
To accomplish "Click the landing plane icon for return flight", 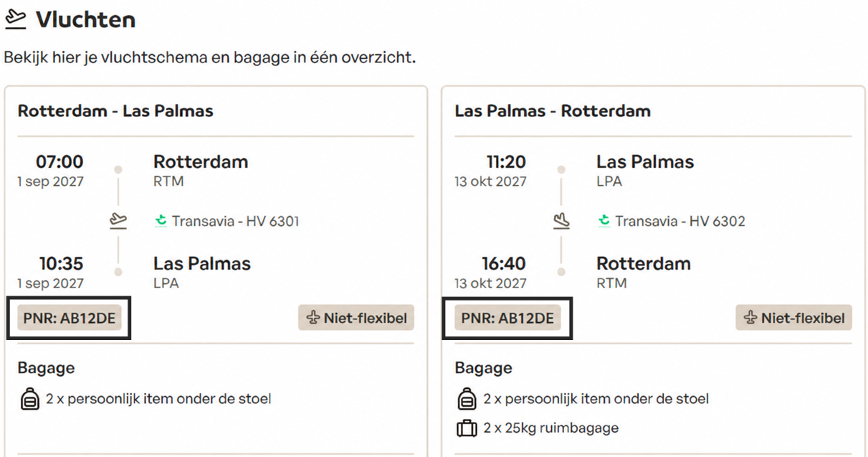I will click(561, 221).
